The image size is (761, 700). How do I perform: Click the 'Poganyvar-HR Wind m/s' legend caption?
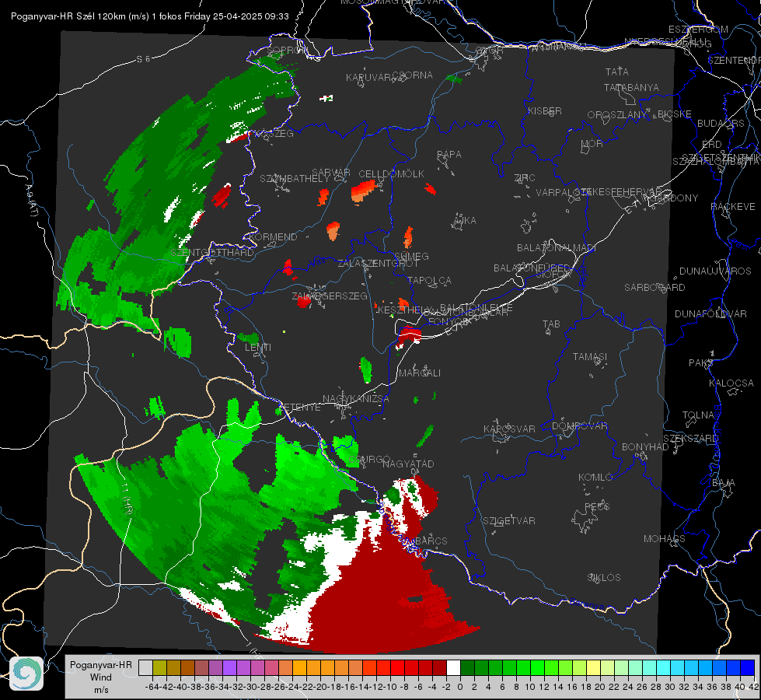pyautogui.click(x=101, y=677)
